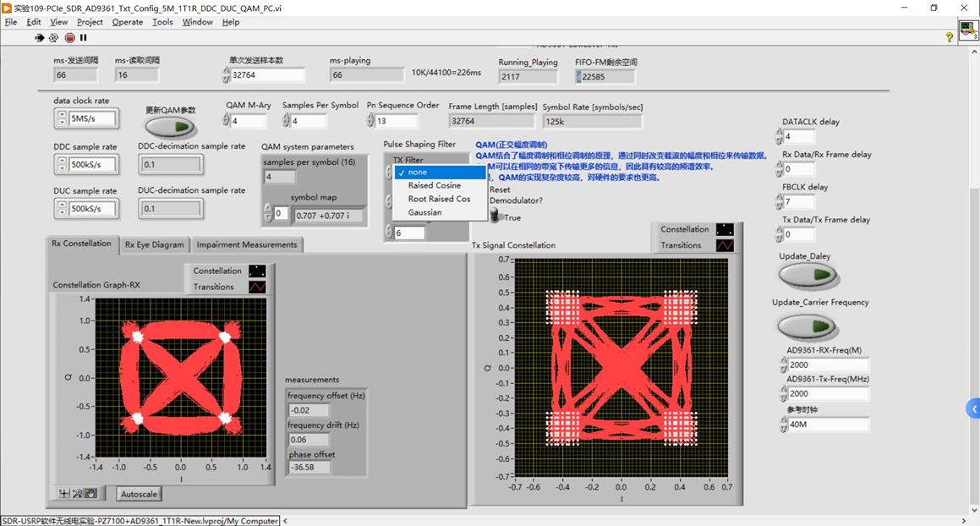Click the 参考时钟 stepper arrows

[784, 424]
